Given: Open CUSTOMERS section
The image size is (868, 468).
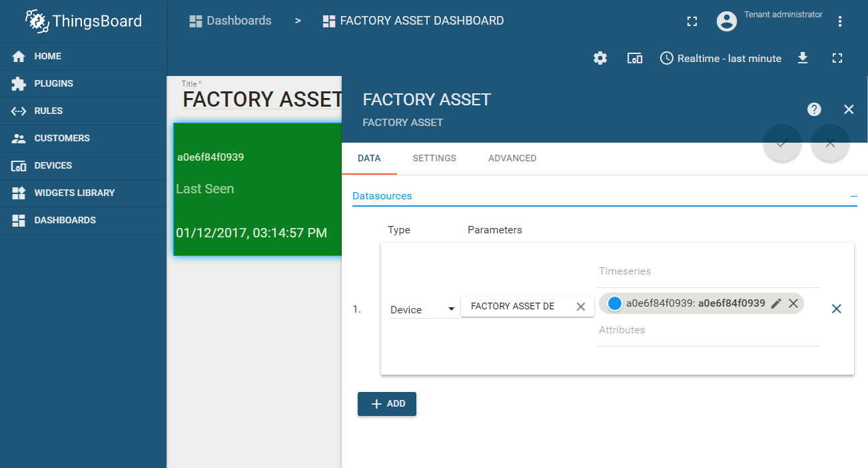Looking at the screenshot, I should (83, 139).
